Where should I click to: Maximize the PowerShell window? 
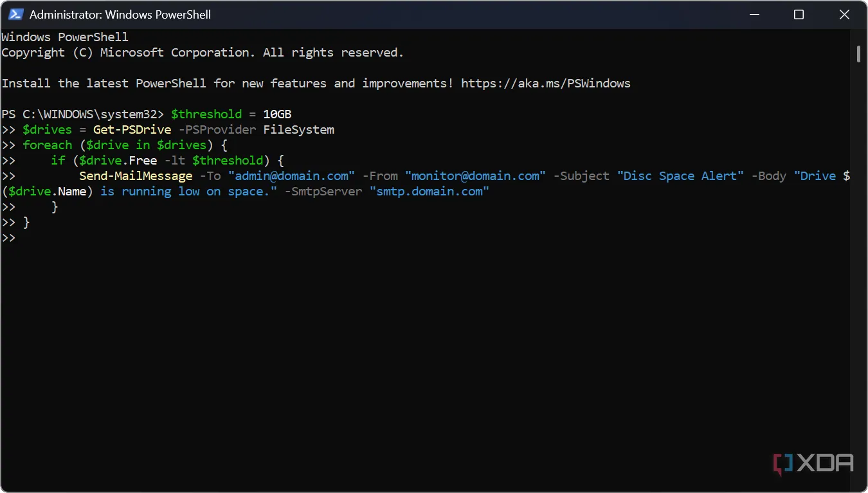point(799,14)
